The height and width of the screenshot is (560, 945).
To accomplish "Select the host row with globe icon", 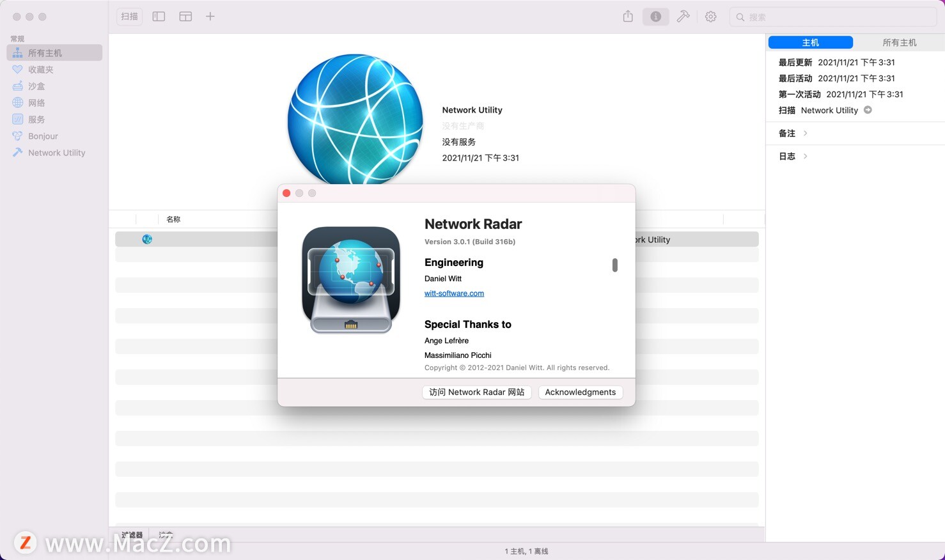I will tap(437, 239).
